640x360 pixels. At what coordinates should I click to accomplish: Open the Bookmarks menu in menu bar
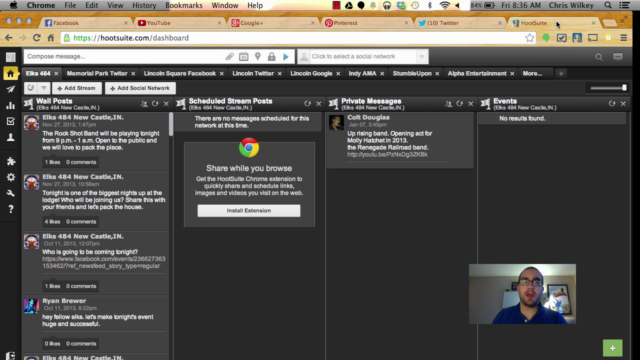tap(184, 5)
